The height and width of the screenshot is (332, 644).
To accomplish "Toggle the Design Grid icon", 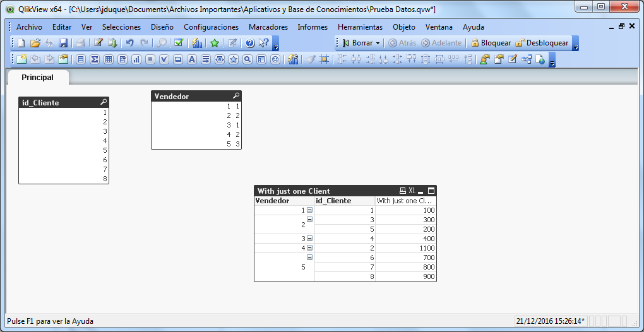I will point(325,59).
